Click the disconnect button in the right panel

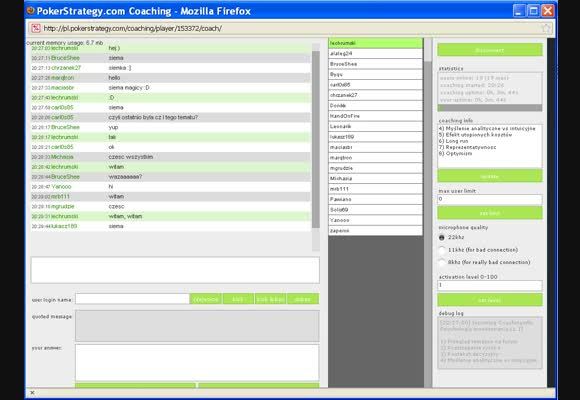(490, 50)
